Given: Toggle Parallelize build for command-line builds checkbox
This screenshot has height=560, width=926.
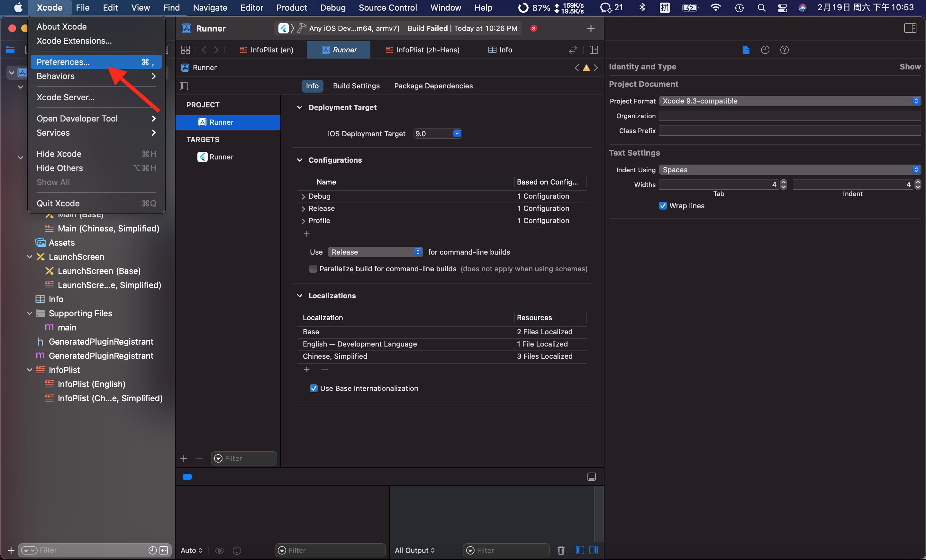Looking at the screenshot, I should (313, 269).
